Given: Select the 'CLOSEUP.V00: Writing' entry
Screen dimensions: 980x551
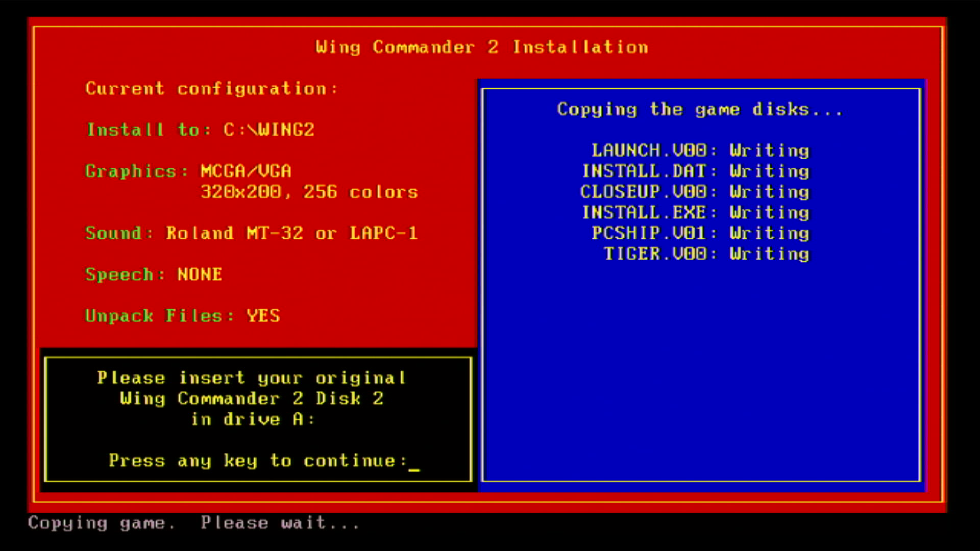Looking at the screenshot, I should pos(694,192).
